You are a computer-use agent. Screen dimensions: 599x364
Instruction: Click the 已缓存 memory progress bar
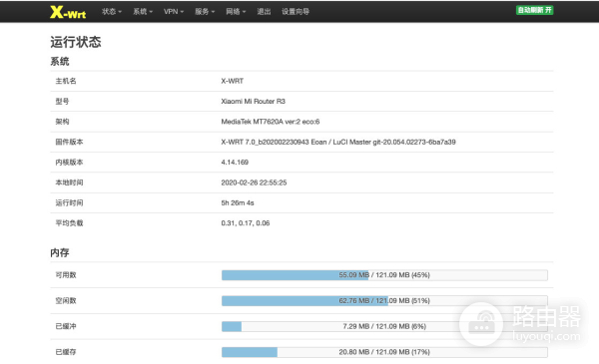[384, 352]
